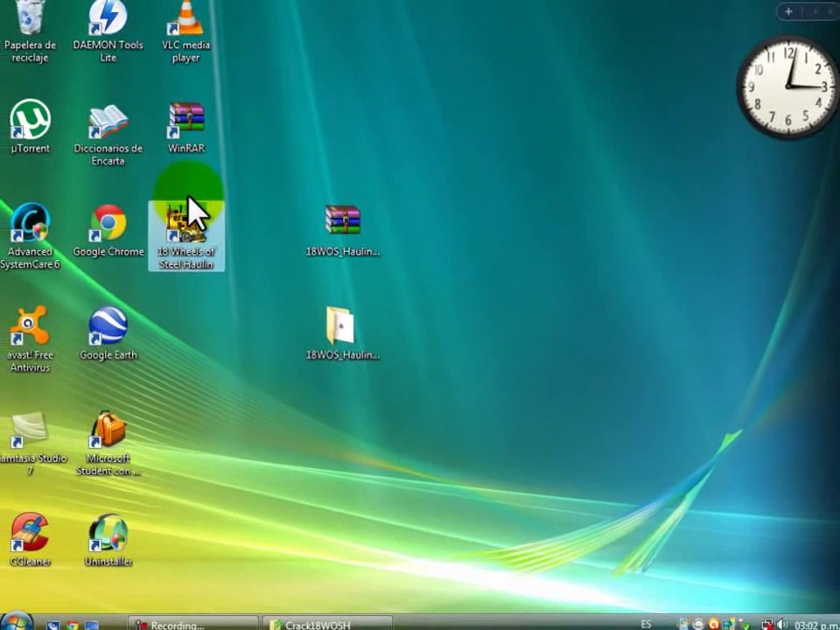Open the volume speaker tray icon
The height and width of the screenshot is (630, 840).
pos(781,624)
